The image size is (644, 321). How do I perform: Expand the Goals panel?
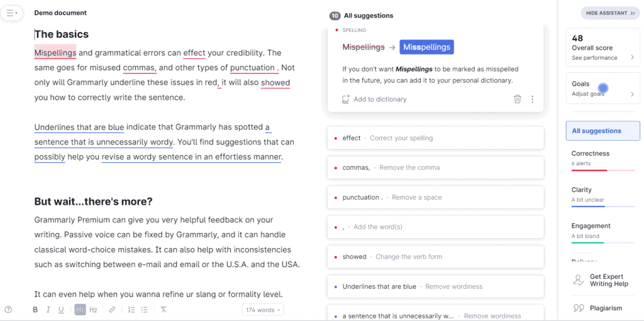pos(603,88)
